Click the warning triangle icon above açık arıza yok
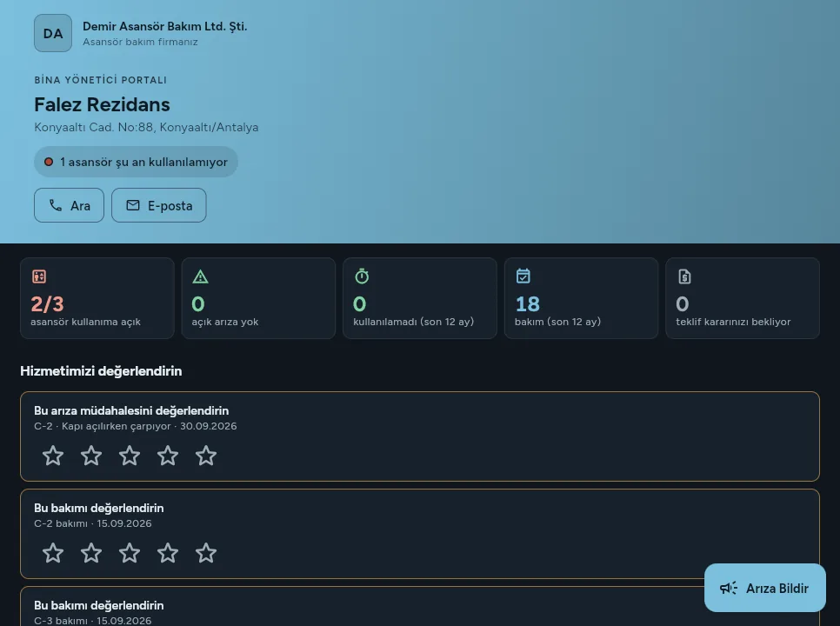840x626 pixels. [200, 276]
